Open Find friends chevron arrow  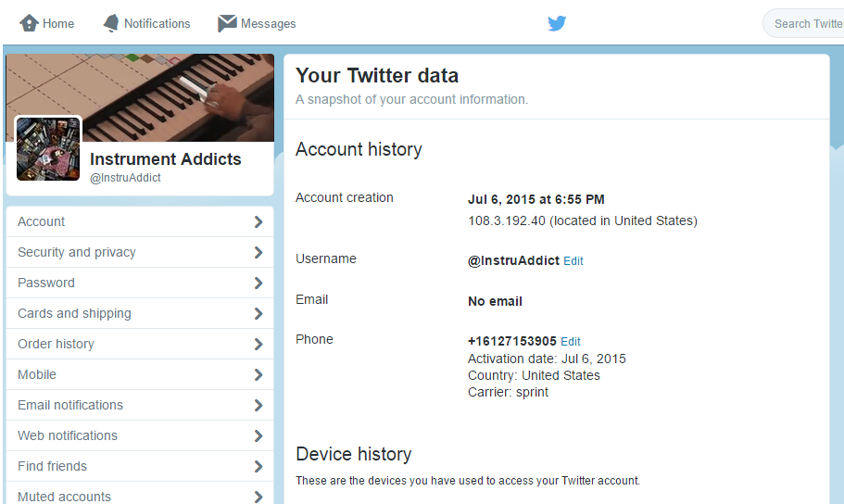tap(258, 466)
